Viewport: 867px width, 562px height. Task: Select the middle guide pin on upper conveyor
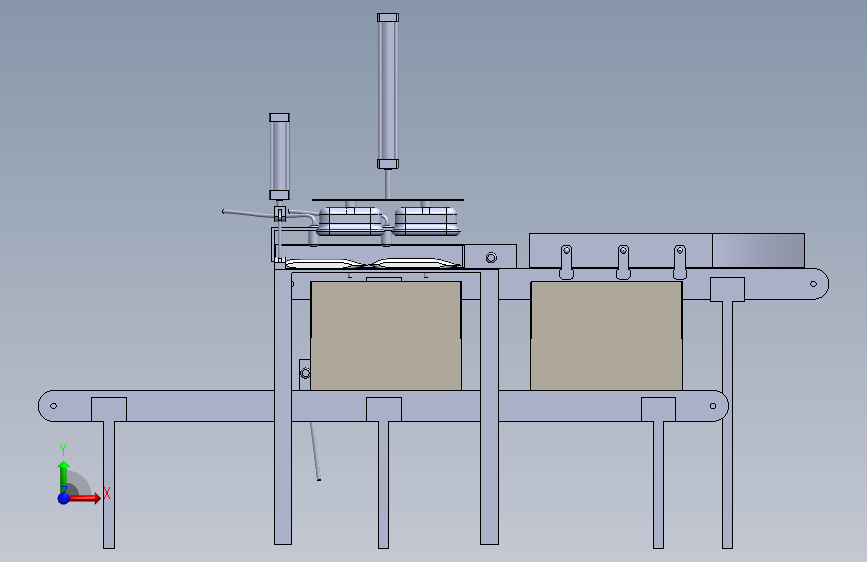[x=623, y=262]
